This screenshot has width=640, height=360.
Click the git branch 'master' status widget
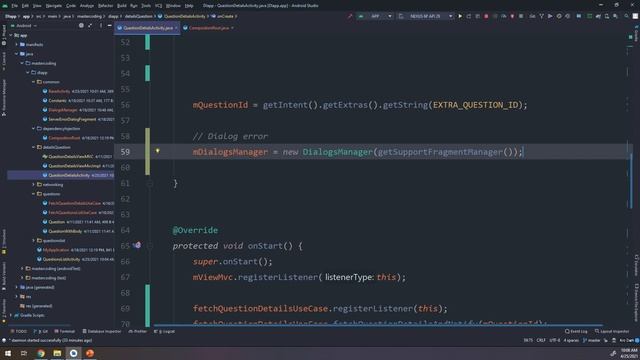591,340
